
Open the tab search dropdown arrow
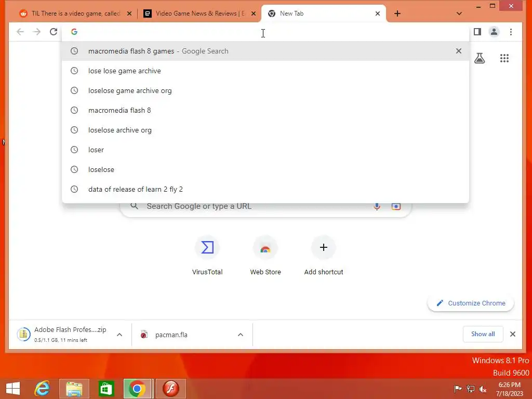tap(459, 14)
